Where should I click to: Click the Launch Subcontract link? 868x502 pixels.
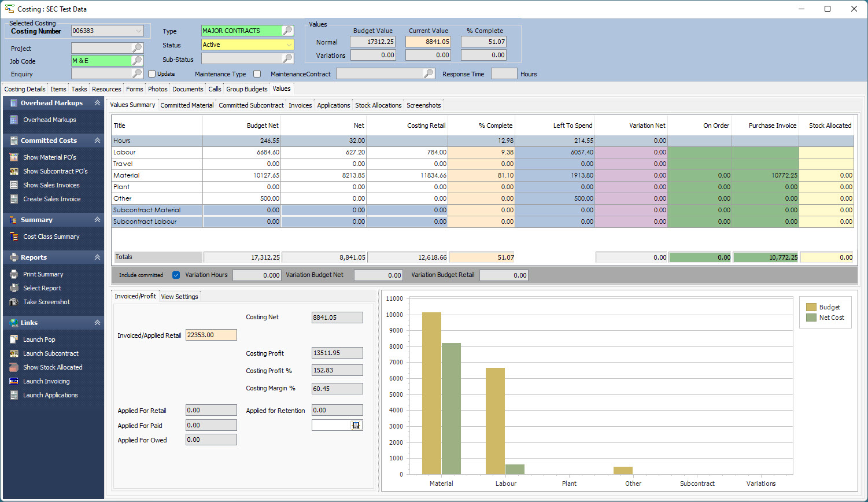point(50,353)
